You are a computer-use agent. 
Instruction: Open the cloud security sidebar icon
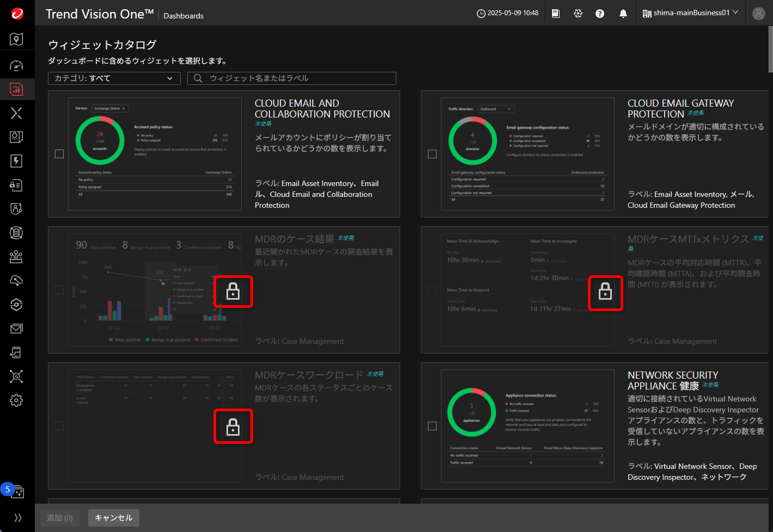(16, 281)
